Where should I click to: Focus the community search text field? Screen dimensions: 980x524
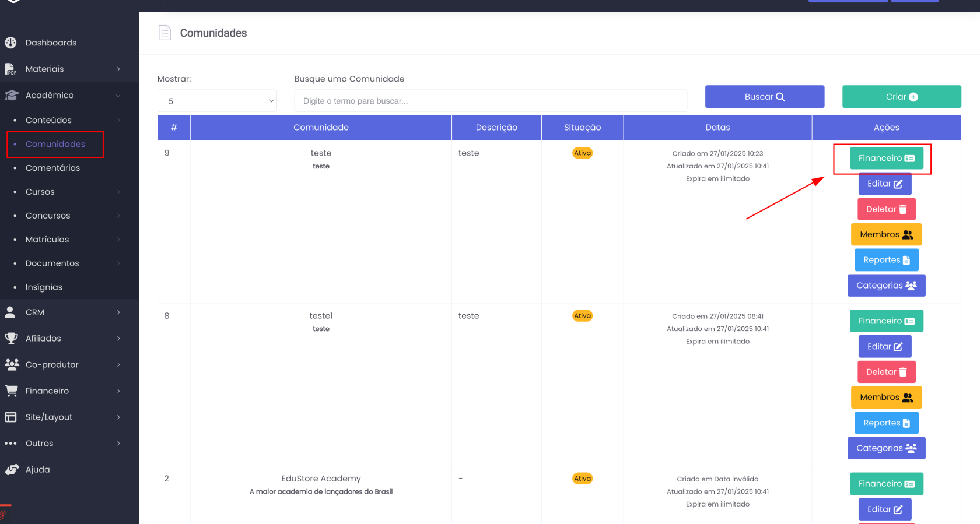[x=490, y=101]
